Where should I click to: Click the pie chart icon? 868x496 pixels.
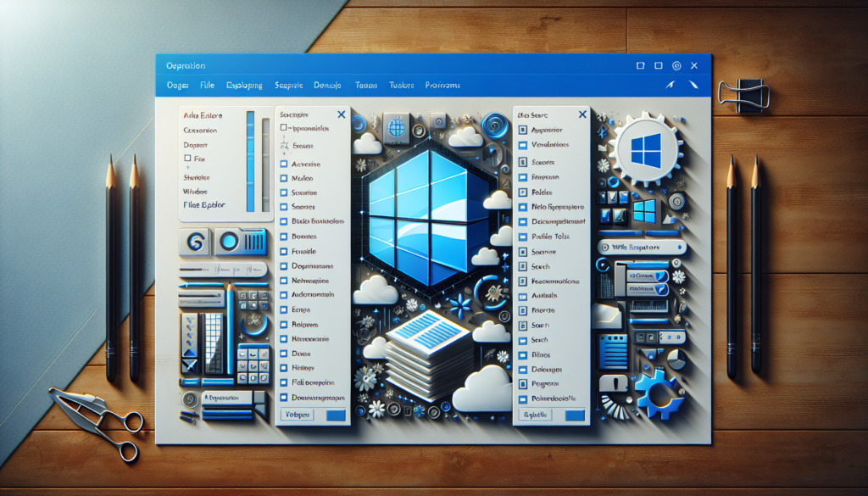tap(676, 359)
